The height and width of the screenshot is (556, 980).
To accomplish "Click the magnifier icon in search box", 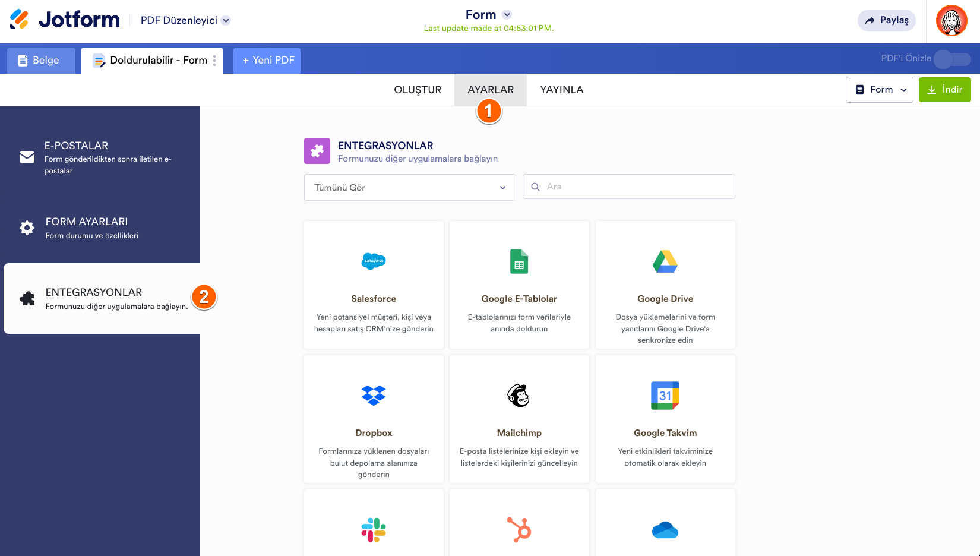I will click(535, 187).
